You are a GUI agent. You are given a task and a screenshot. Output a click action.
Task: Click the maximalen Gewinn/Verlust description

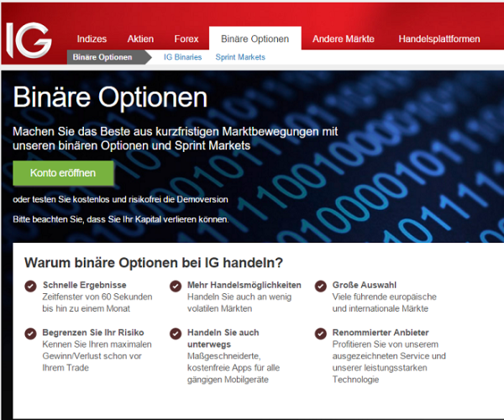pos(97,356)
